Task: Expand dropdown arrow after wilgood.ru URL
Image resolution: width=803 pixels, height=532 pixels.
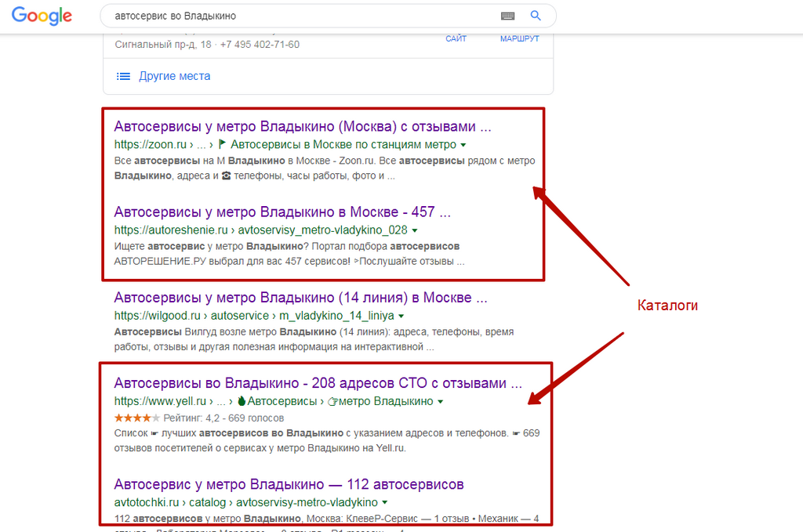Action: tap(401, 316)
